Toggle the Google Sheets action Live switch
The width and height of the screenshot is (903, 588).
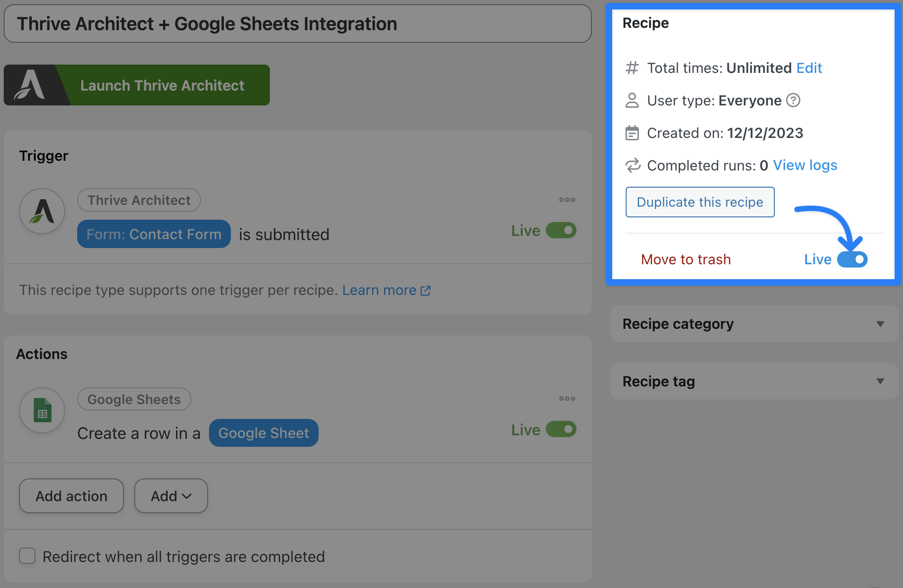click(x=561, y=429)
